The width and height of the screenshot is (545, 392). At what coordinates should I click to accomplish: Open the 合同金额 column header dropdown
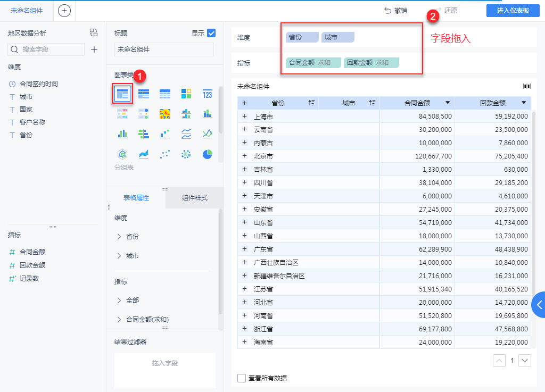point(448,103)
